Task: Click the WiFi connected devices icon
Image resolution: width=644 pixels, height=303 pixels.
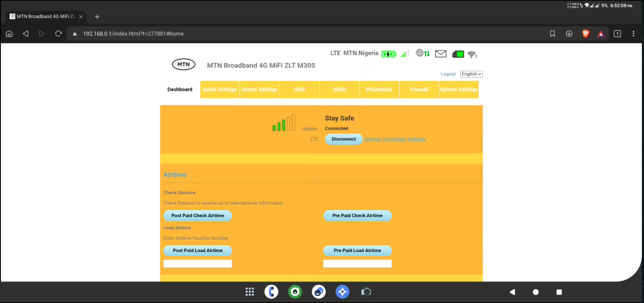Action: click(x=472, y=54)
